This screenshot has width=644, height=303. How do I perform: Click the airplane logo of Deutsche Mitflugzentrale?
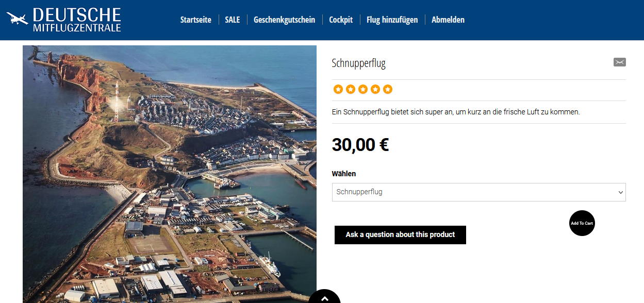coord(17,19)
